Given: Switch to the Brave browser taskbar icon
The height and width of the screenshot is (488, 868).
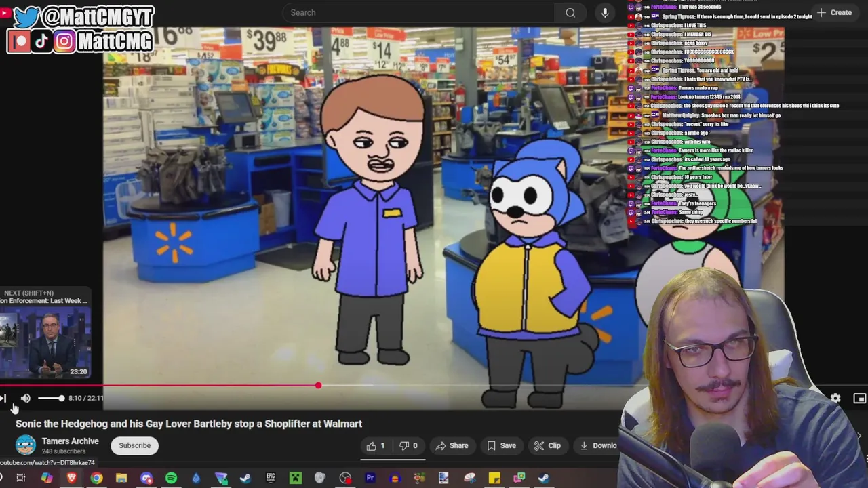Looking at the screenshot, I should tap(71, 478).
